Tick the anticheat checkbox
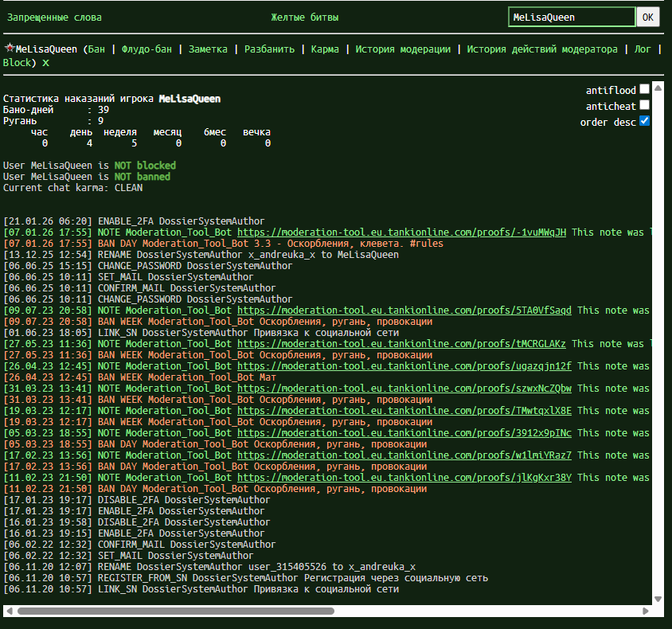 [x=644, y=105]
